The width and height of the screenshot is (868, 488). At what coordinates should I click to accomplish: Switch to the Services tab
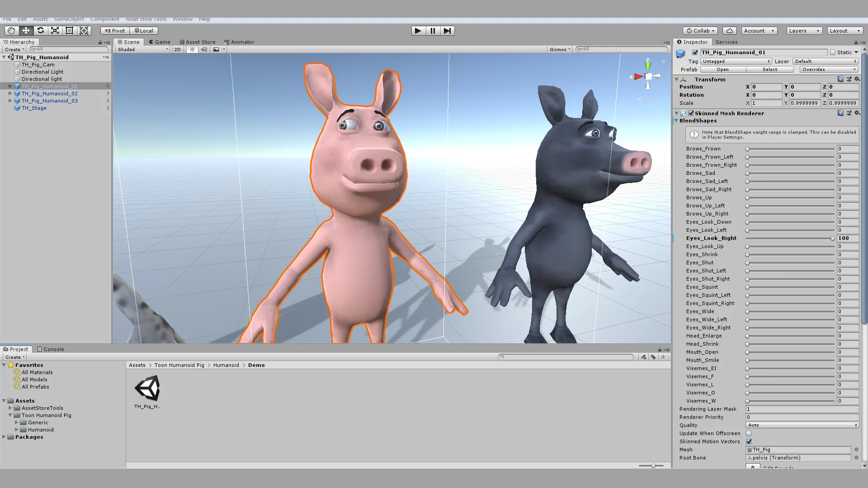pos(726,42)
